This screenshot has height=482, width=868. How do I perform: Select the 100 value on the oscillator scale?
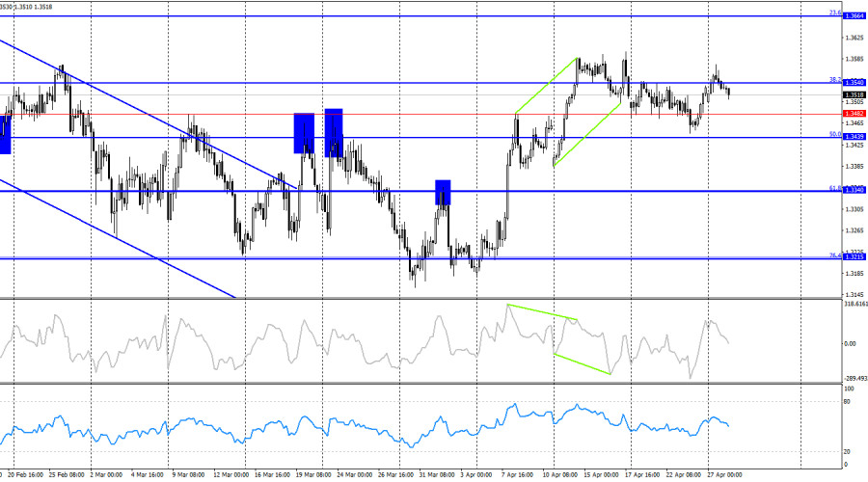[x=849, y=389]
